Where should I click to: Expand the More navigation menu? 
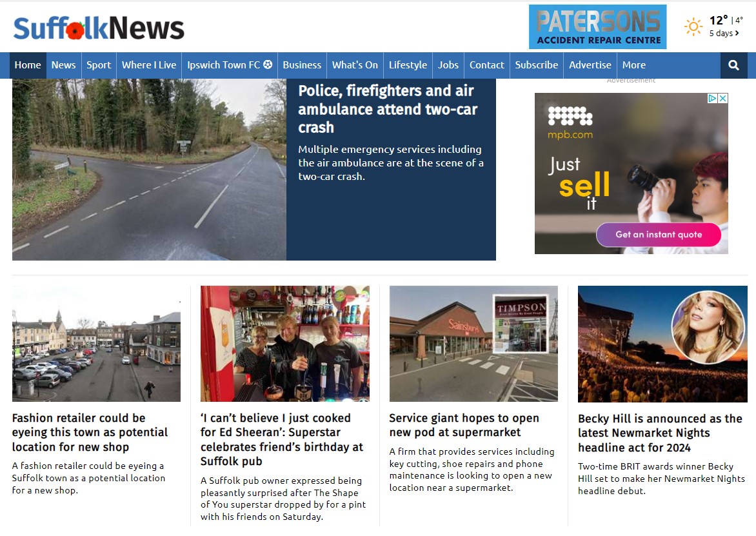click(x=633, y=65)
